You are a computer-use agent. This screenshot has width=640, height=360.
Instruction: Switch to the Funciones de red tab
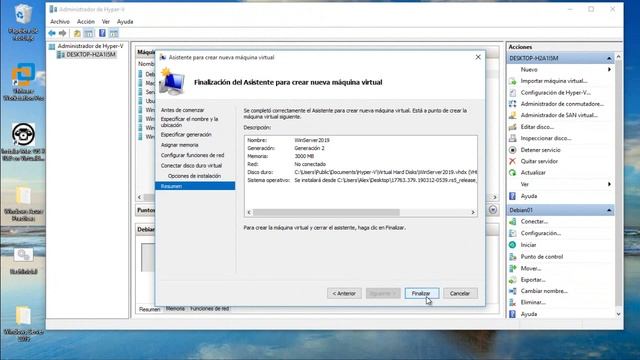point(209,309)
